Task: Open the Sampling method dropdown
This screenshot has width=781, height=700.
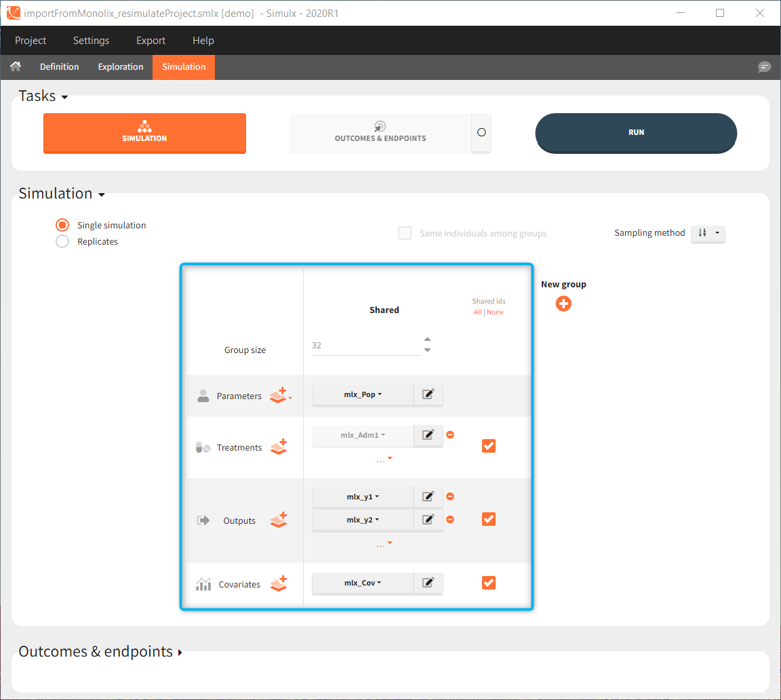Action: click(708, 233)
